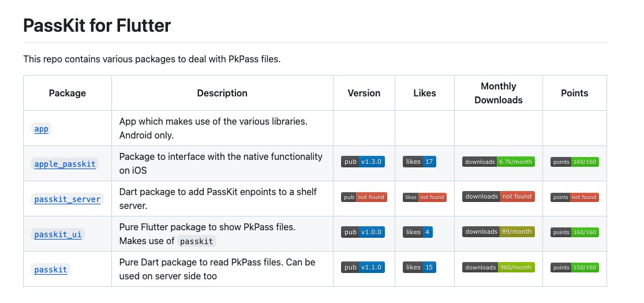644x303 pixels.
Task: Click 'This repo contains various packages' paragraph
Action: (152, 59)
